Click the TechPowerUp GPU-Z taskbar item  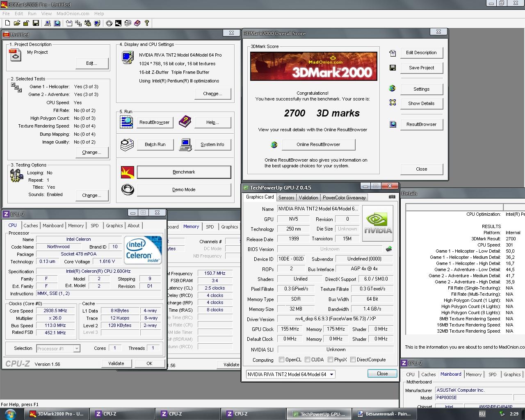coord(319,414)
